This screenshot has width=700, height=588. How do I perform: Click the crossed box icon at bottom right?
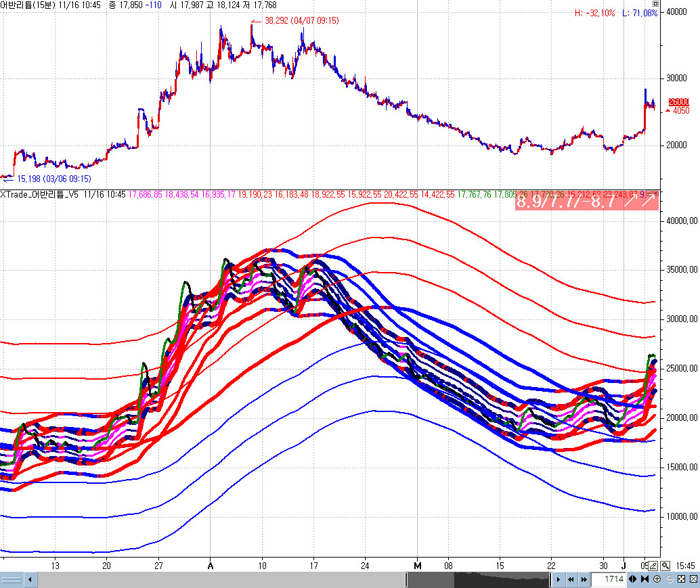pos(693,580)
